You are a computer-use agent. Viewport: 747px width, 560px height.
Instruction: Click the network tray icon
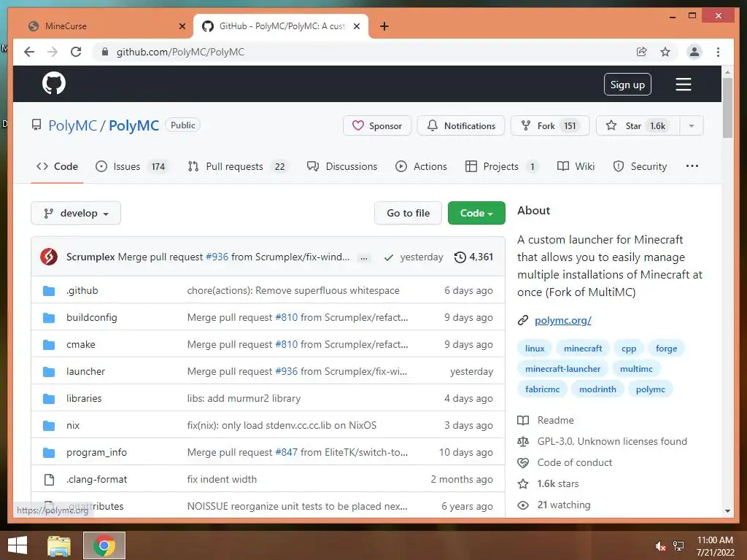click(678, 546)
